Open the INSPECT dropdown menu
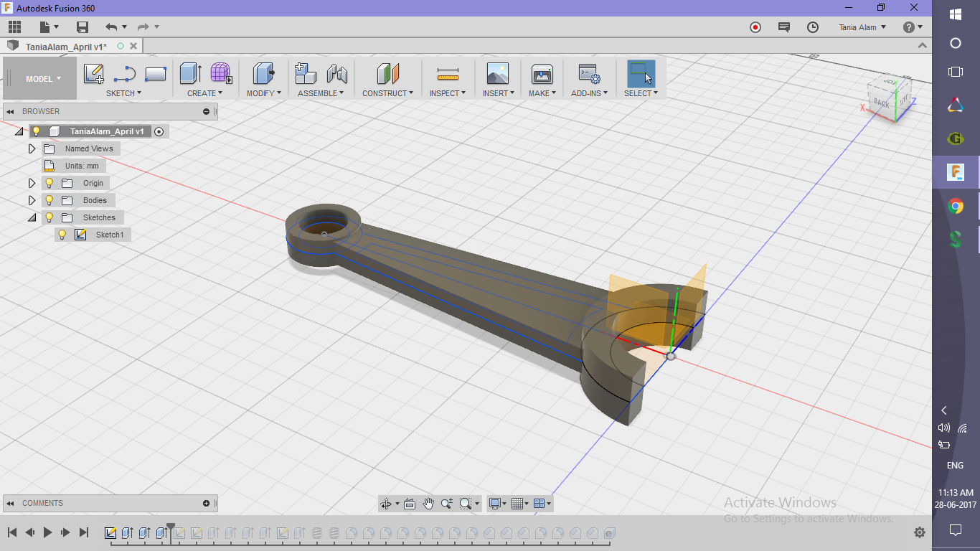Screen dimensions: 980x551 448,93
